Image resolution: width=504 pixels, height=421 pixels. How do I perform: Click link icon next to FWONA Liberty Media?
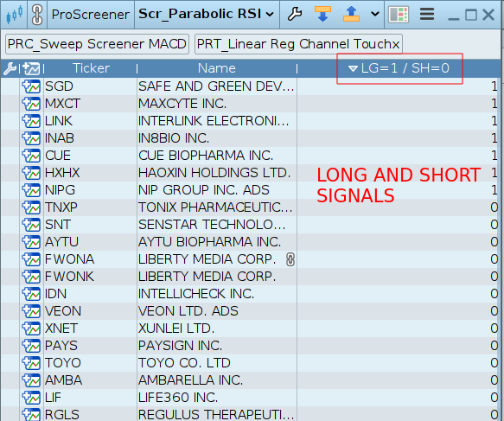tap(290, 259)
